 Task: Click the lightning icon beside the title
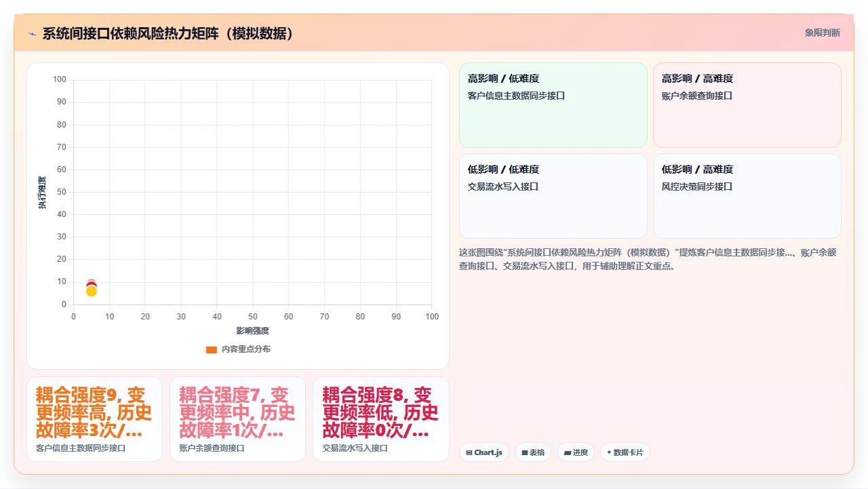coord(32,34)
